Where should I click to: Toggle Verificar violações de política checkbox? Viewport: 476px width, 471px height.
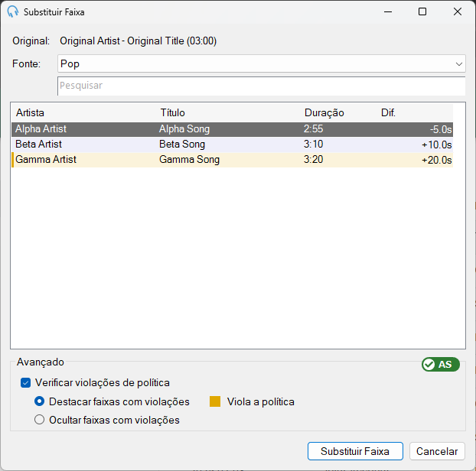25,383
